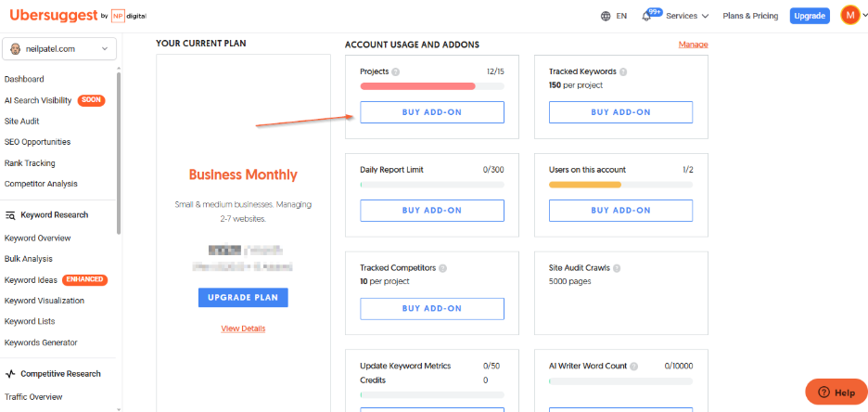
Task: Open the user avatar M menu
Action: pos(849,16)
